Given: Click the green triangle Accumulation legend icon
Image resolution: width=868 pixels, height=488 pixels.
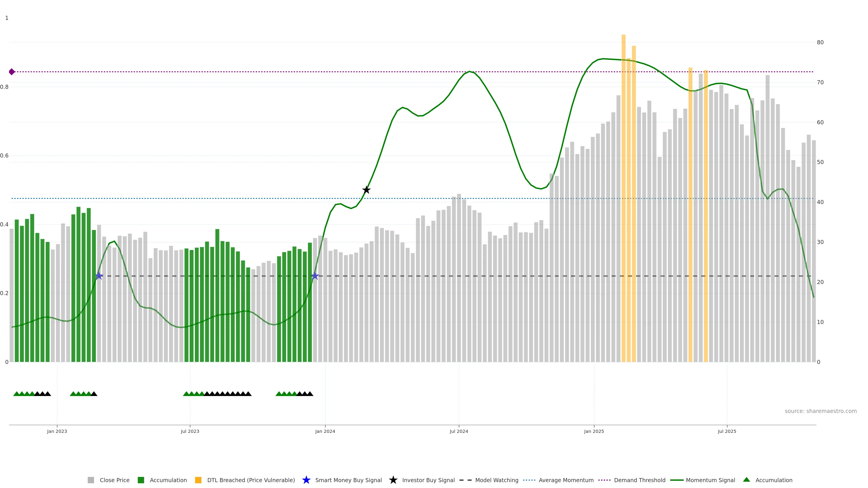Looking at the screenshot, I should [746, 480].
